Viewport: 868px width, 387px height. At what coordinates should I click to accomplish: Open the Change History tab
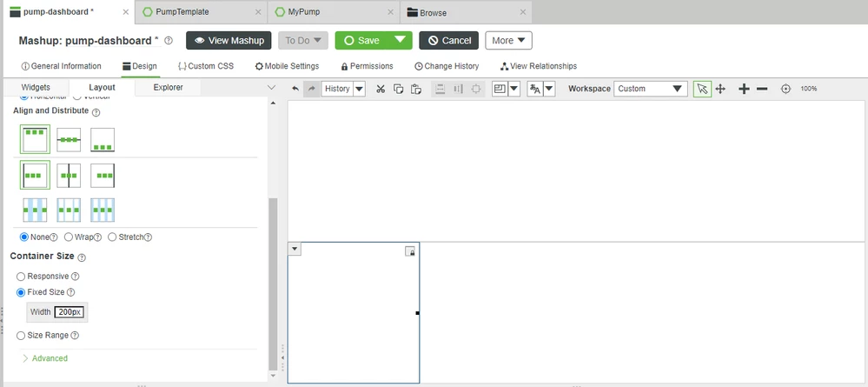[x=447, y=66]
